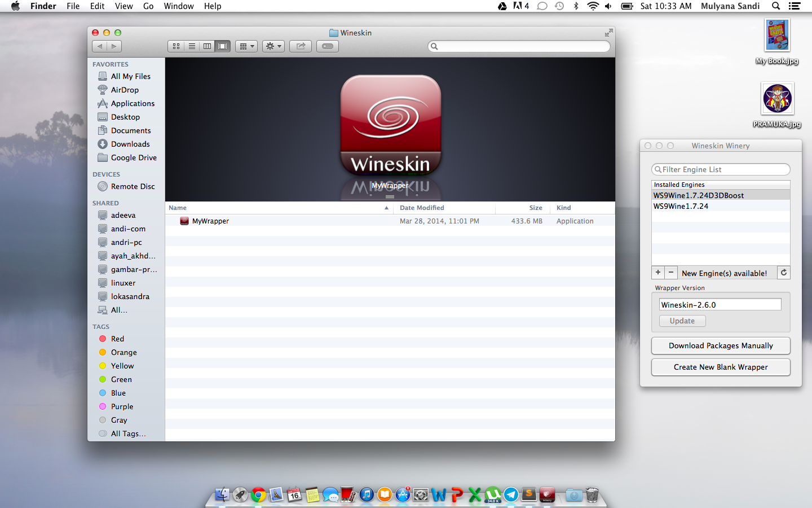Open the Go menu

pos(148,6)
